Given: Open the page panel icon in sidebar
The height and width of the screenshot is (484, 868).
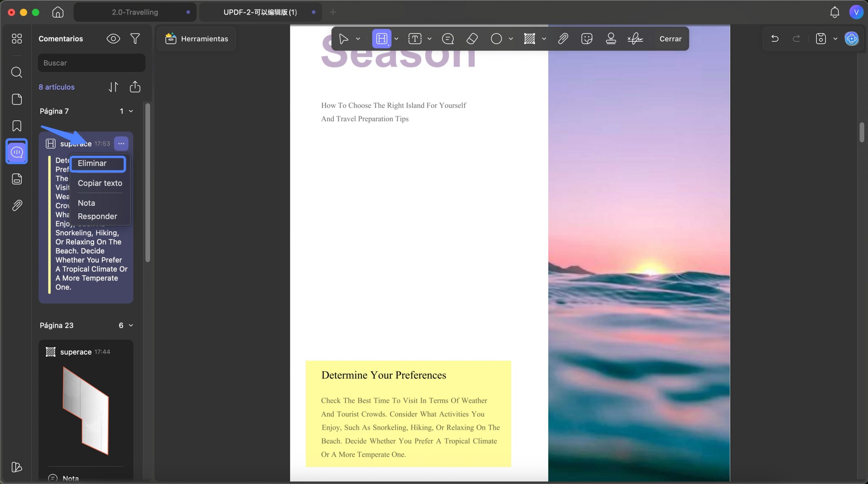Looking at the screenshot, I should point(17,99).
